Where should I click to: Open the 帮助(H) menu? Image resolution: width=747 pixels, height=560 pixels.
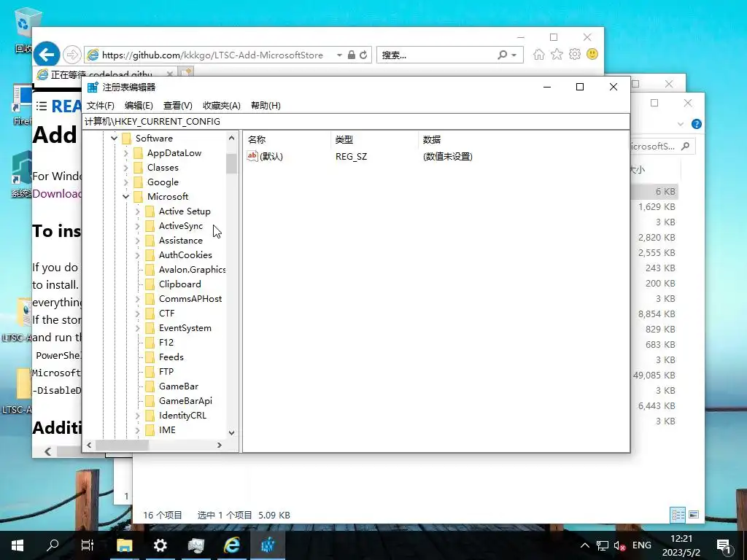pyautogui.click(x=266, y=105)
